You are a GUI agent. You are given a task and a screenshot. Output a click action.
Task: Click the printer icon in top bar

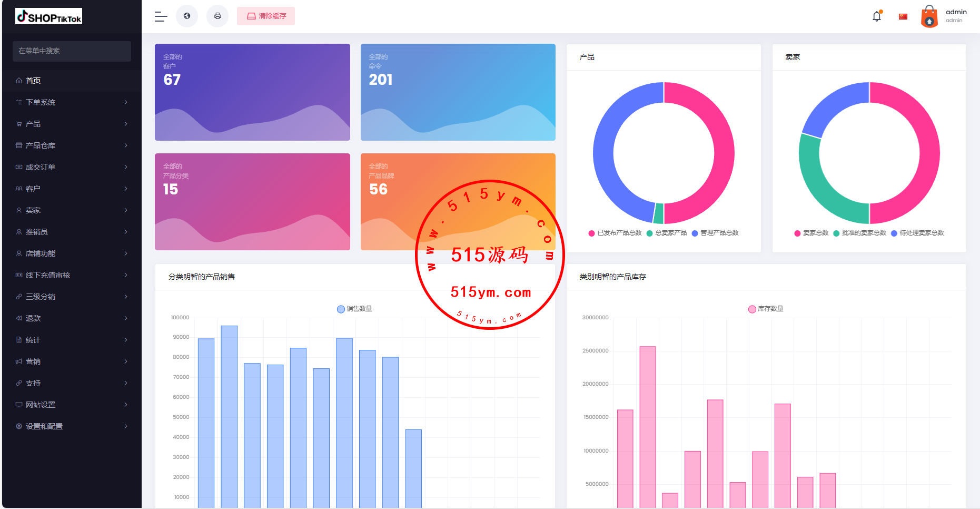[217, 16]
